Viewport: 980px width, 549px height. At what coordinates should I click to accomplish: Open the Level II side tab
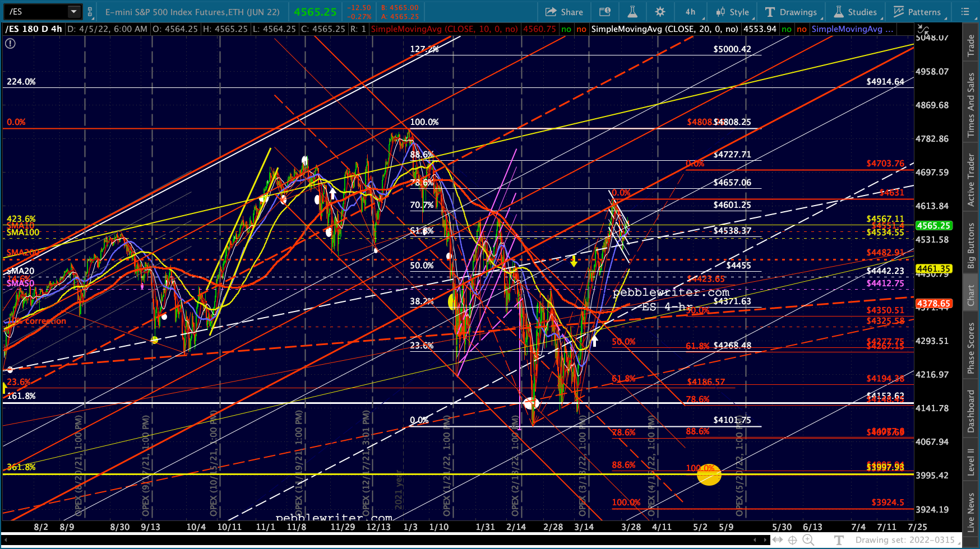click(x=971, y=462)
